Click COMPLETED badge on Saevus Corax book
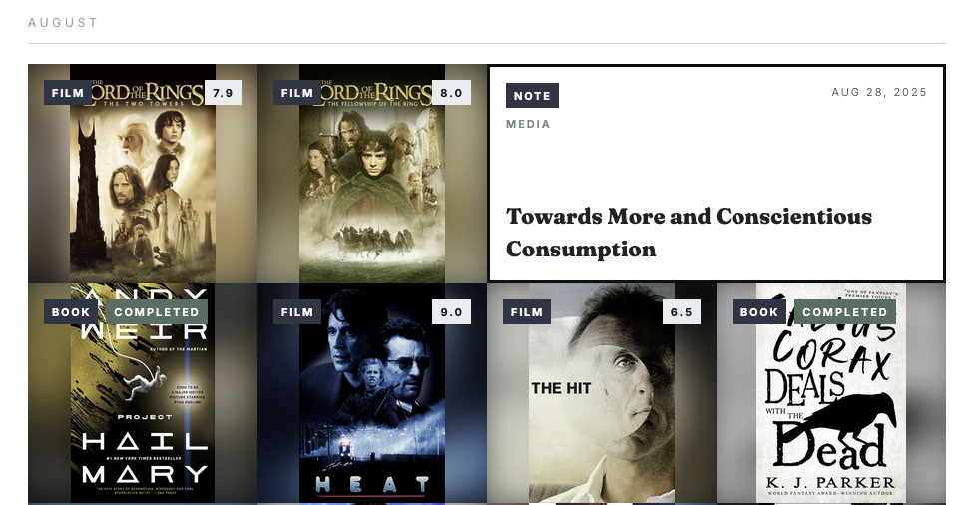This screenshot has width=980, height=505. [845, 311]
